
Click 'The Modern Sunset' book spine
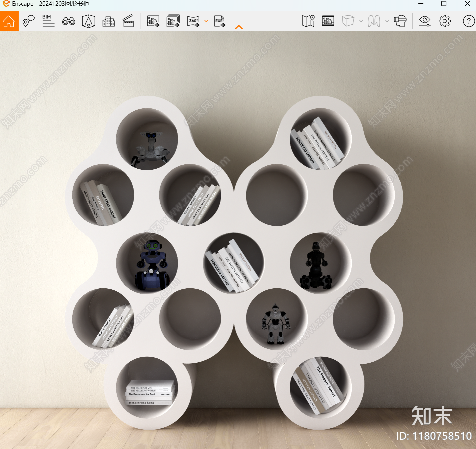(x=326, y=382)
